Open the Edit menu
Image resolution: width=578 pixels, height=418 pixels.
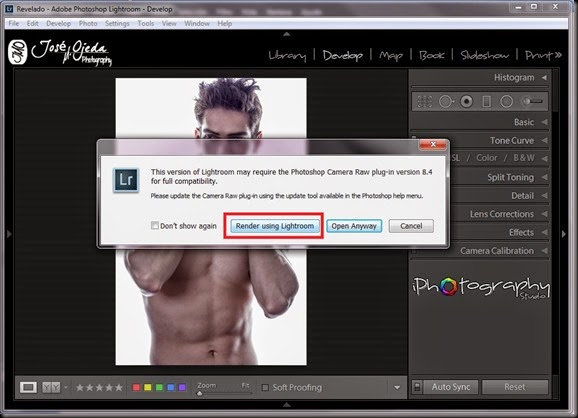pyautogui.click(x=32, y=23)
